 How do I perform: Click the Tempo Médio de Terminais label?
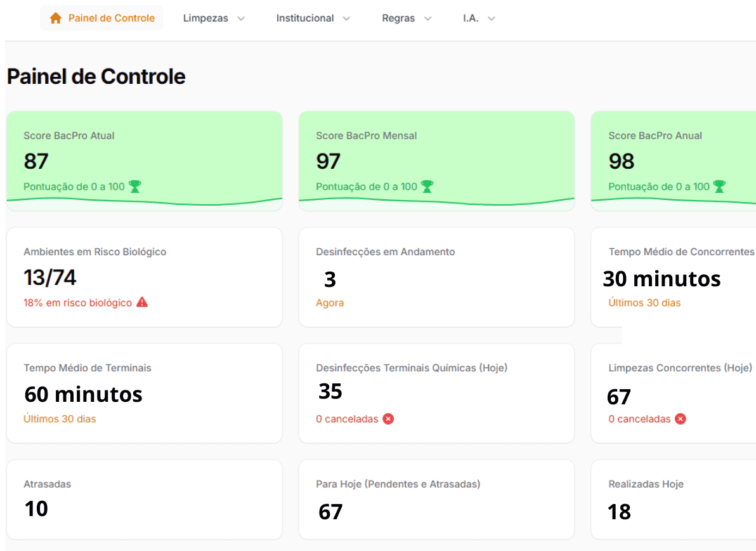[88, 368]
